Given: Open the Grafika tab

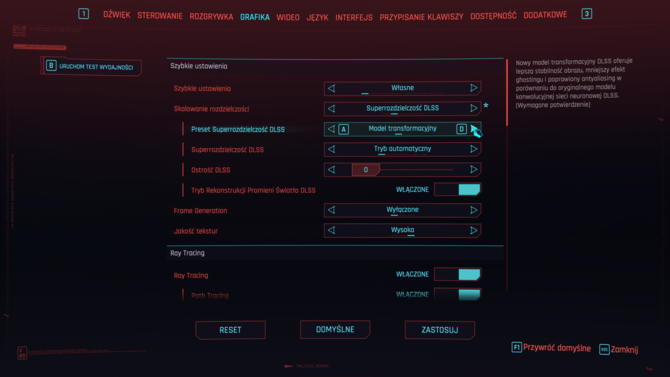Looking at the screenshot, I should [x=255, y=17].
